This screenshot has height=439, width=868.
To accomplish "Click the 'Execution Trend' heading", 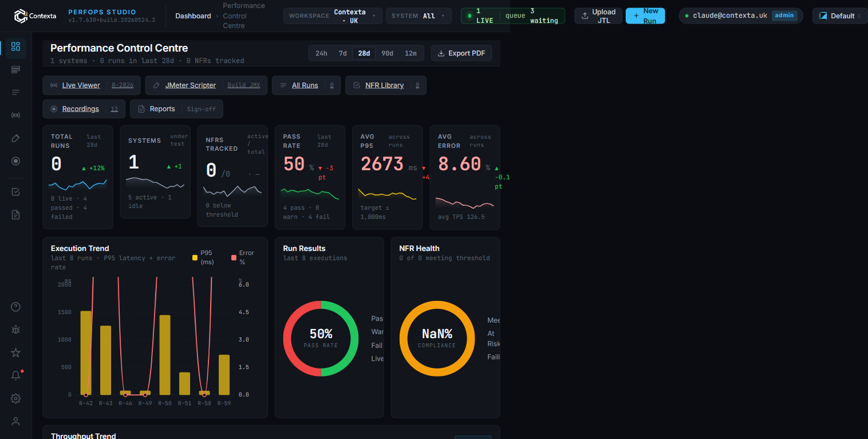I will pos(80,248).
